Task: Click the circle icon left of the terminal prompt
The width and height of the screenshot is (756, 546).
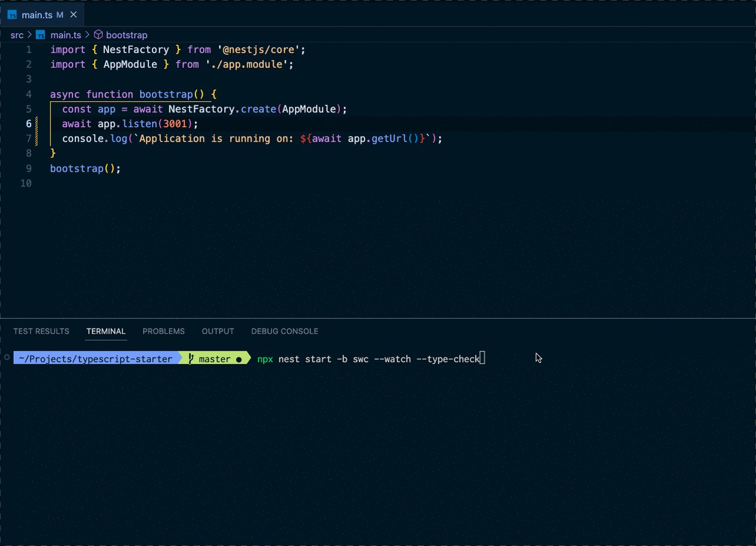Action: pyautogui.click(x=6, y=357)
